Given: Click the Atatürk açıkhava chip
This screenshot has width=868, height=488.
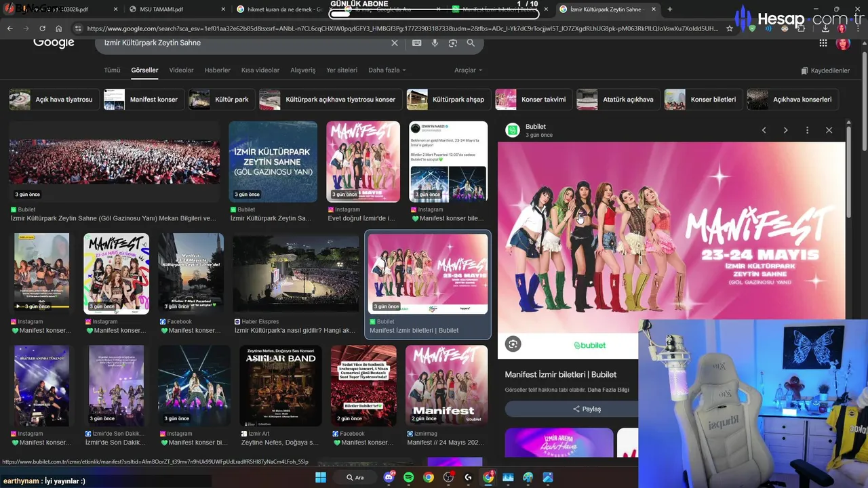Looking at the screenshot, I should point(618,99).
